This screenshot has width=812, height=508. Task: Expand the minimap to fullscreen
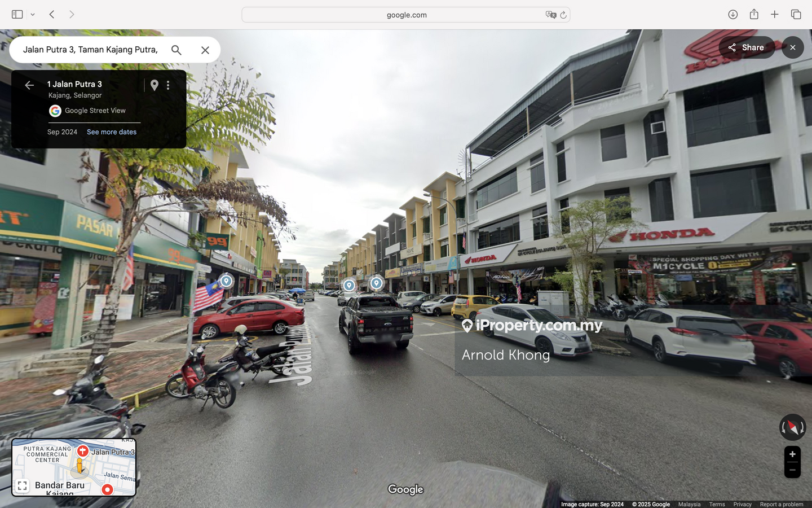coord(23,485)
